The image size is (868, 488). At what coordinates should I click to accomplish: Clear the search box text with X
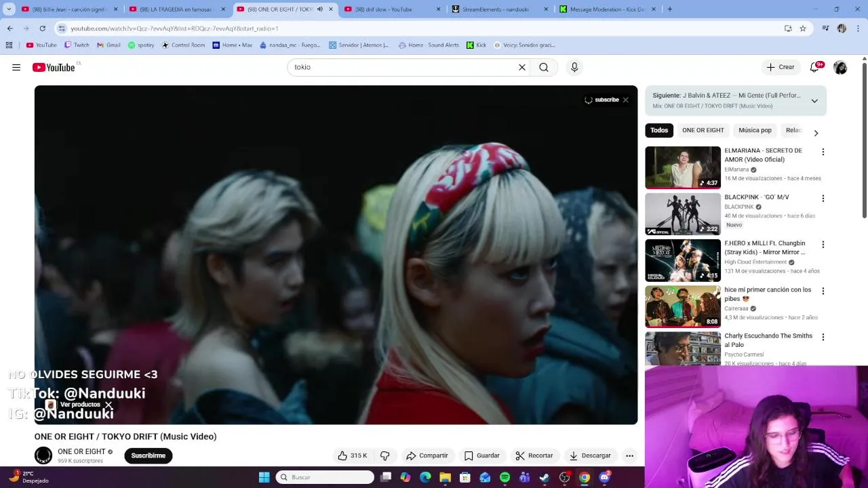tap(522, 67)
